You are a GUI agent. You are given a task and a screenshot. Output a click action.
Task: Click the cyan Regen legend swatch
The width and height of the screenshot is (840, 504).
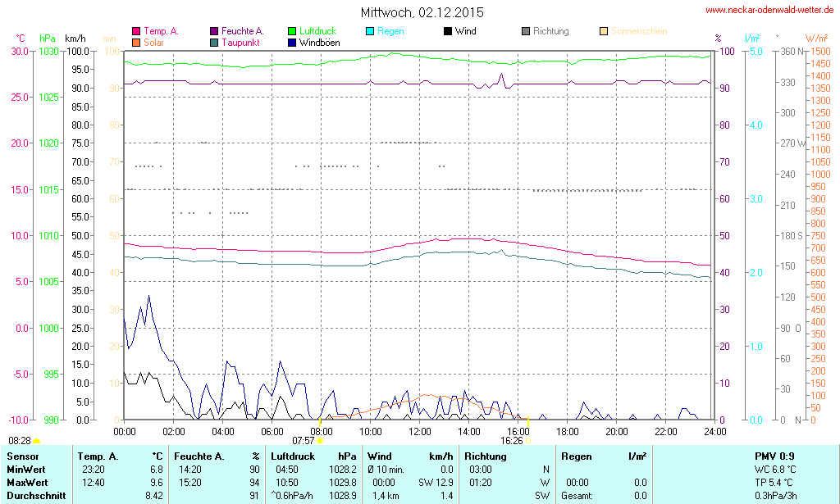[370, 31]
